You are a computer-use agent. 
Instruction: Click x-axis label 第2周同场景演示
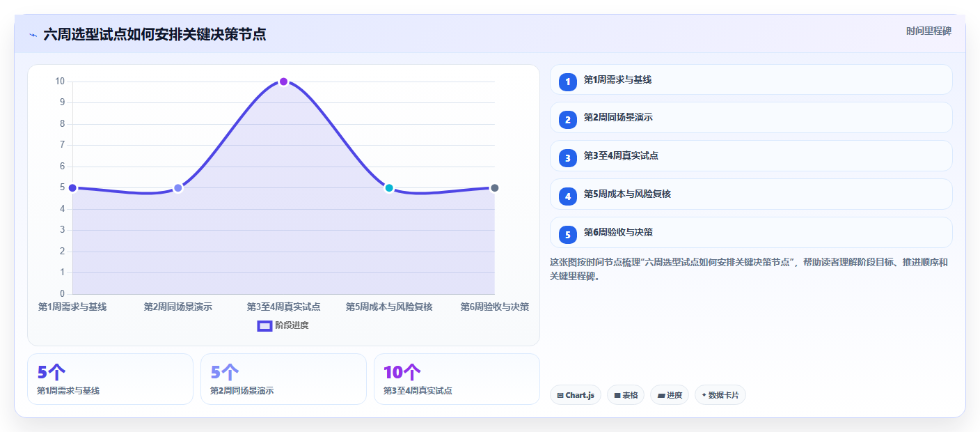178,307
